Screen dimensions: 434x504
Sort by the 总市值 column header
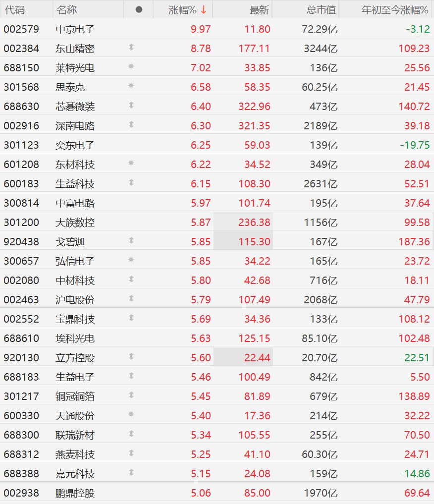(321, 10)
